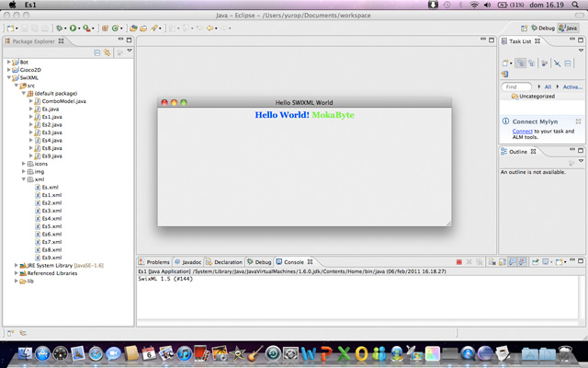588x368 pixels.
Task: Toggle Scroll Lock in Console toolbar
Action: pos(503,262)
